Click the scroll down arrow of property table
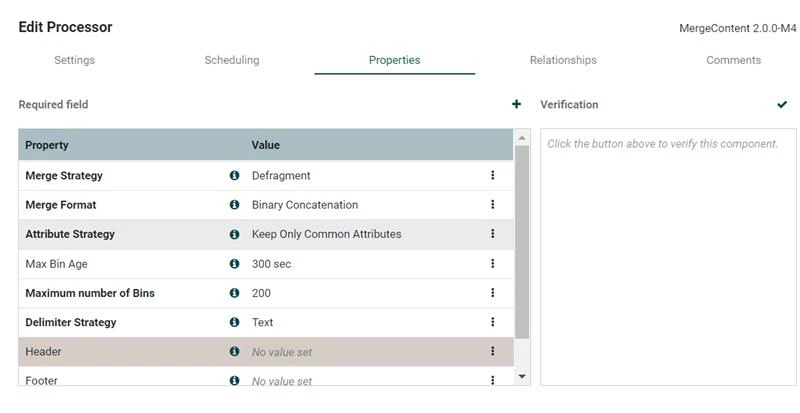Image resolution: width=800 pixels, height=413 pixels. point(521,376)
